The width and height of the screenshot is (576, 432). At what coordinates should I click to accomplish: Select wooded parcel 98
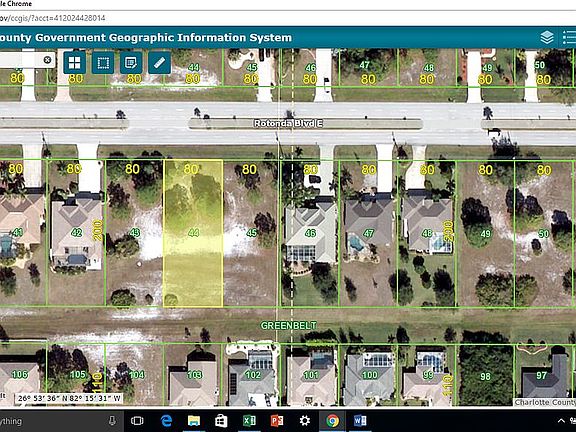click(x=486, y=376)
